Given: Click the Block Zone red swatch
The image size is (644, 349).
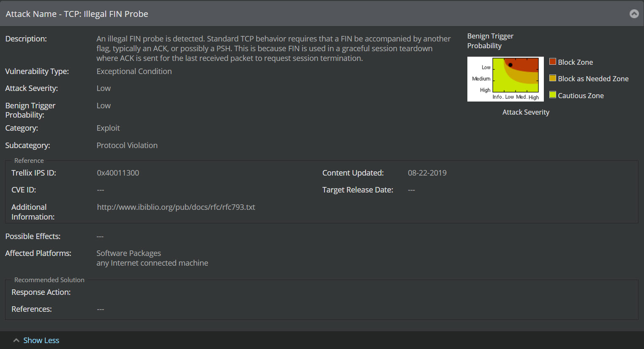Looking at the screenshot, I should click(x=552, y=62).
